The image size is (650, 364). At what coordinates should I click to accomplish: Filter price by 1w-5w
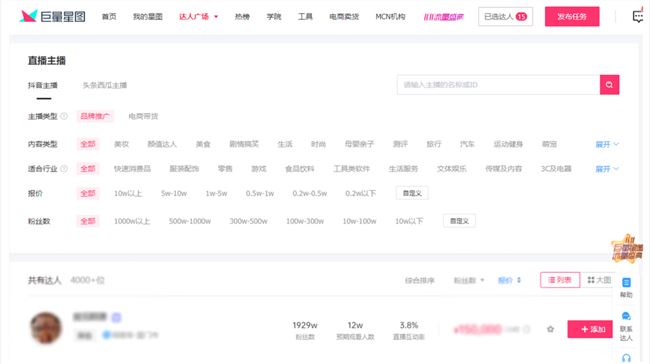tap(216, 194)
